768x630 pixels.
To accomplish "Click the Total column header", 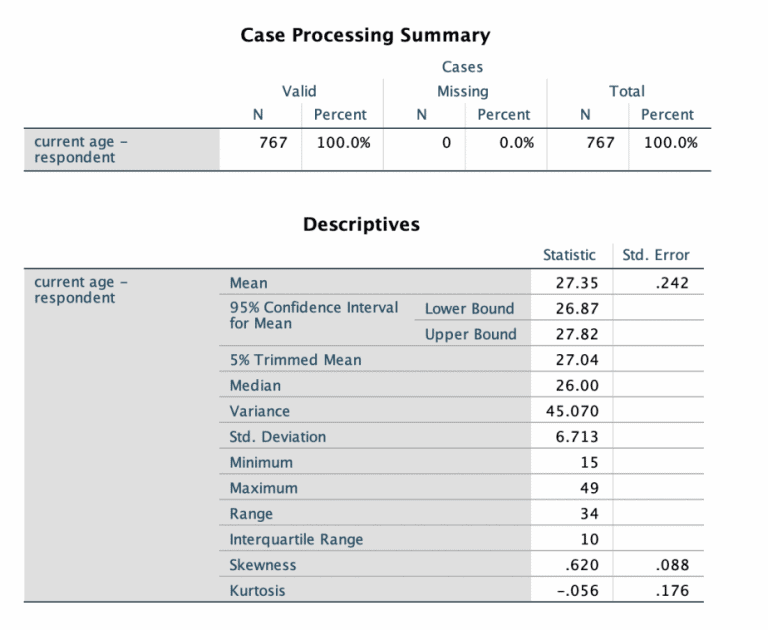I will [x=627, y=91].
